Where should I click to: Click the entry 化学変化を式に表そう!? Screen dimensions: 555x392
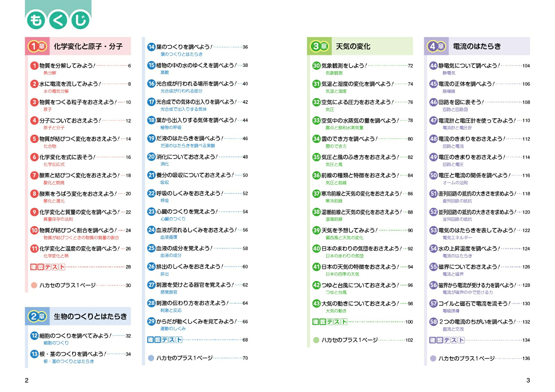pyautogui.click(x=67, y=157)
